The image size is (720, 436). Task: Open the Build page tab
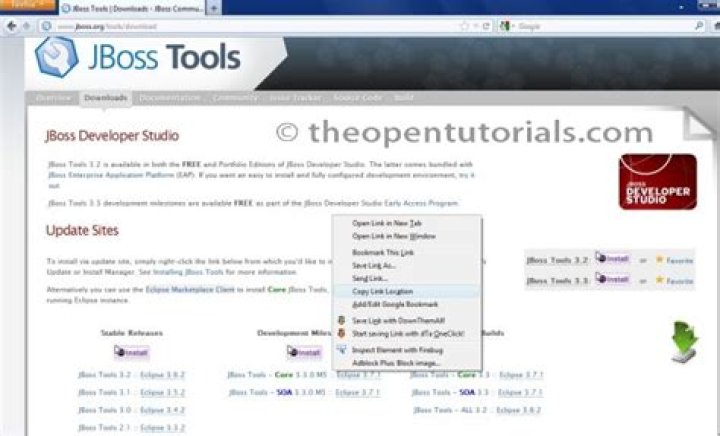click(404, 98)
